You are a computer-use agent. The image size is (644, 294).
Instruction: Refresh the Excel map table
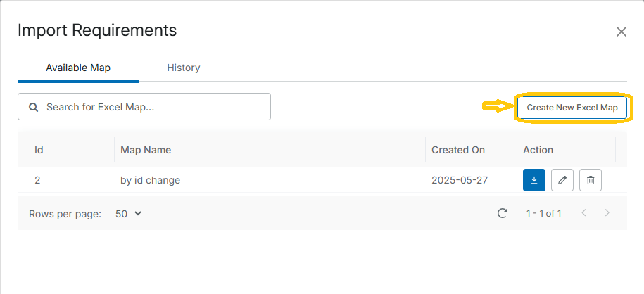pos(503,213)
